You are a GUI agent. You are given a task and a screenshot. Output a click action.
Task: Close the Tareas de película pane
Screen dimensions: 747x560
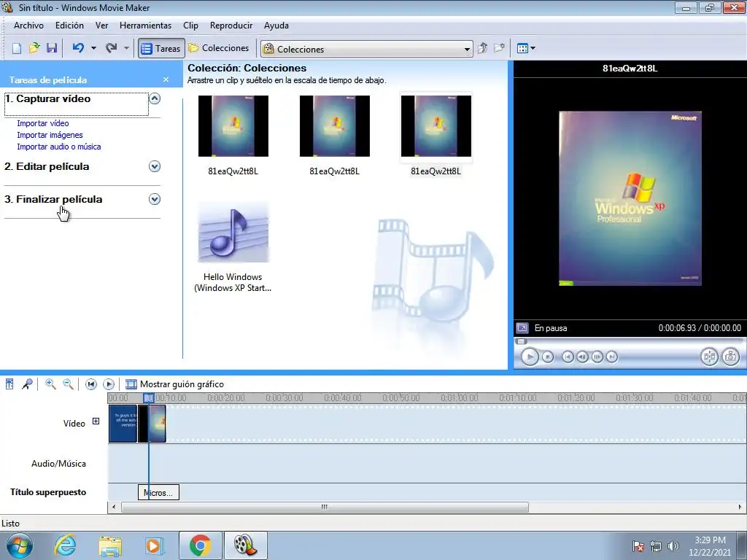(x=166, y=79)
